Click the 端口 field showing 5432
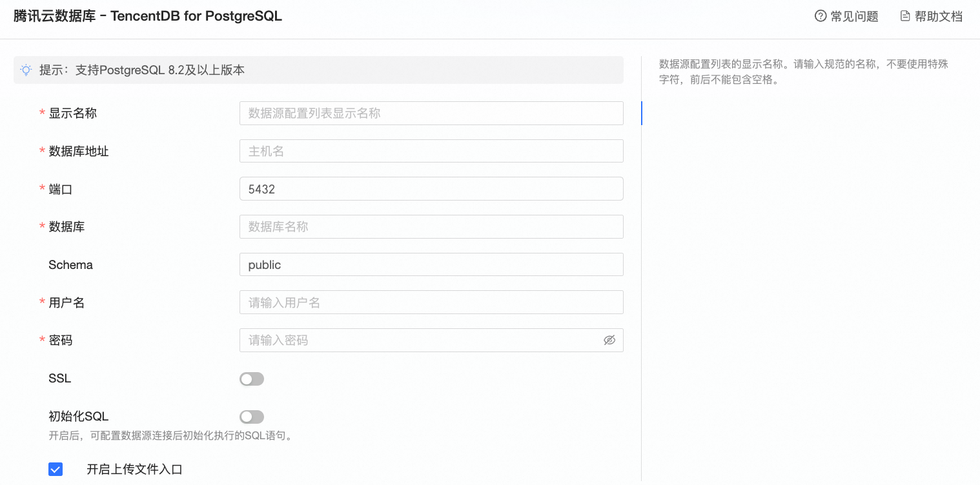980x485 pixels. [x=431, y=189]
